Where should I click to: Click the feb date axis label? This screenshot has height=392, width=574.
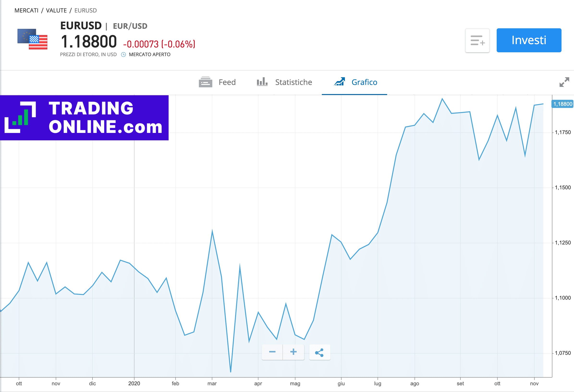(175, 384)
